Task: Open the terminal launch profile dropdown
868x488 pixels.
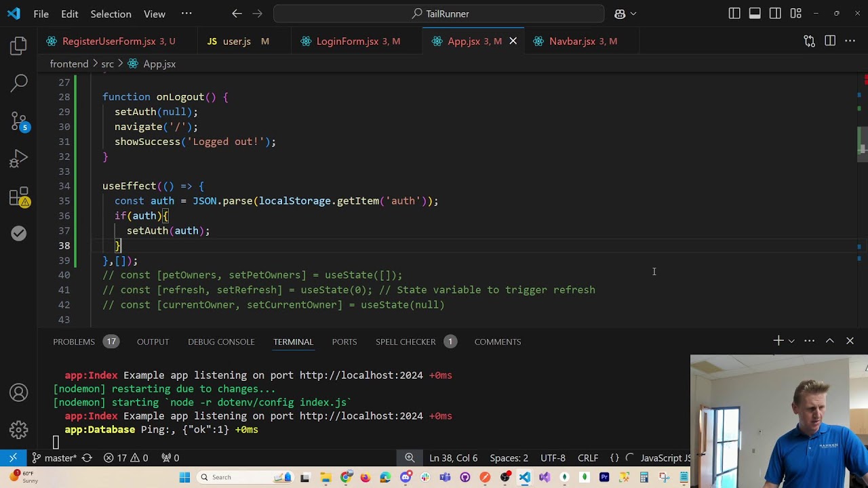Action: (x=791, y=341)
